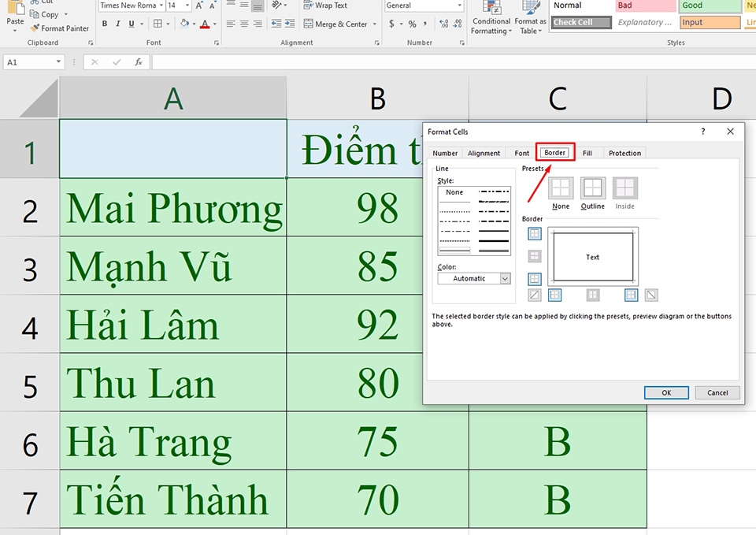Click the Bold formatting icon
Viewport: 756px width, 535px height.
point(105,24)
